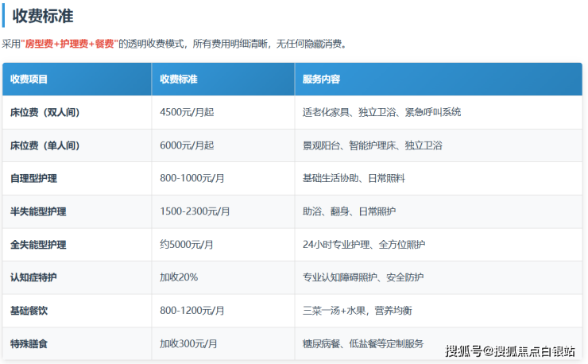Select the 服务内容 column header

322,79
